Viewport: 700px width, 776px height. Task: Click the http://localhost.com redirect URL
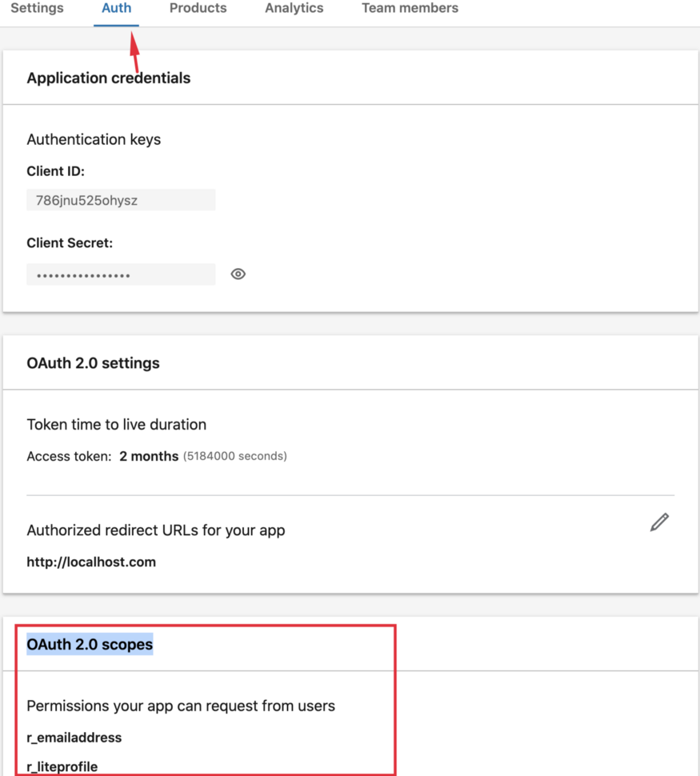point(91,562)
